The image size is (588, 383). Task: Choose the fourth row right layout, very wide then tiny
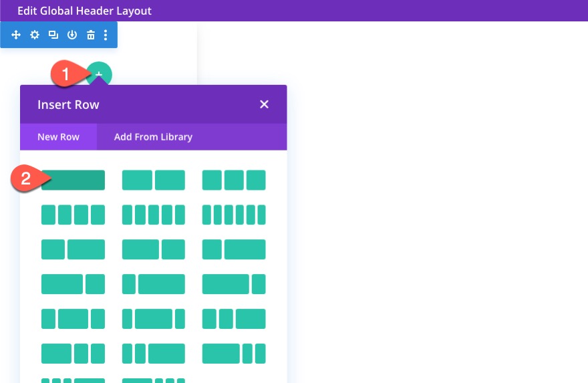tap(234, 284)
